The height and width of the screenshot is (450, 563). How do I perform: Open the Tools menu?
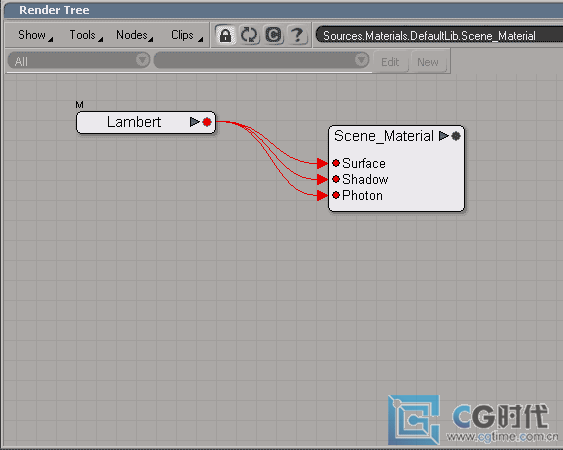(86, 35)
